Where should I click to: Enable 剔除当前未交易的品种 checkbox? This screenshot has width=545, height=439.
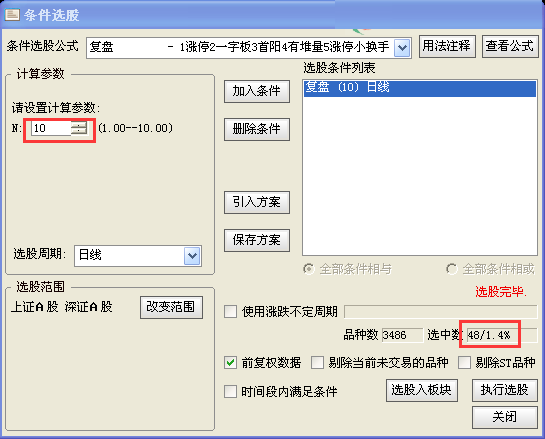click(317, 363)
